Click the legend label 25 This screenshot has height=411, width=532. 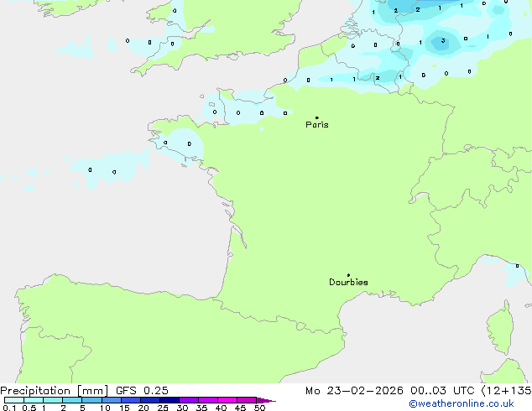[x=163, y=408]
